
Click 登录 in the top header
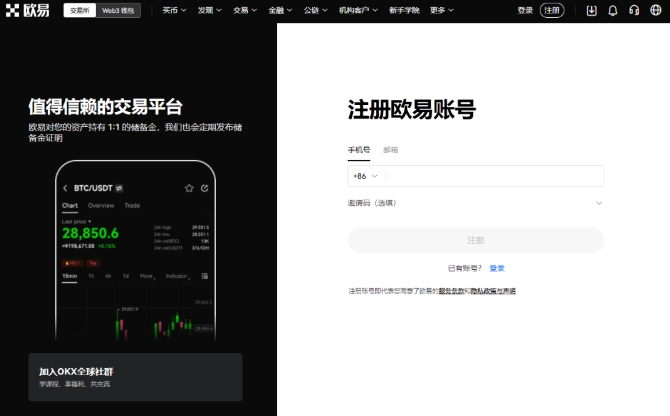coord(525,10)
